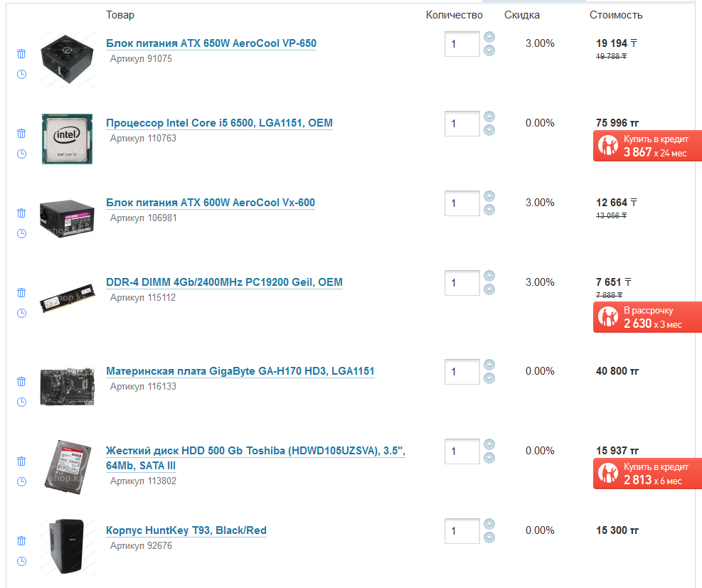The width and height of the screenshot is (702, 588).
Task: Delete the Toshiba HDD from the cart
Action: (x=21, y=461)
